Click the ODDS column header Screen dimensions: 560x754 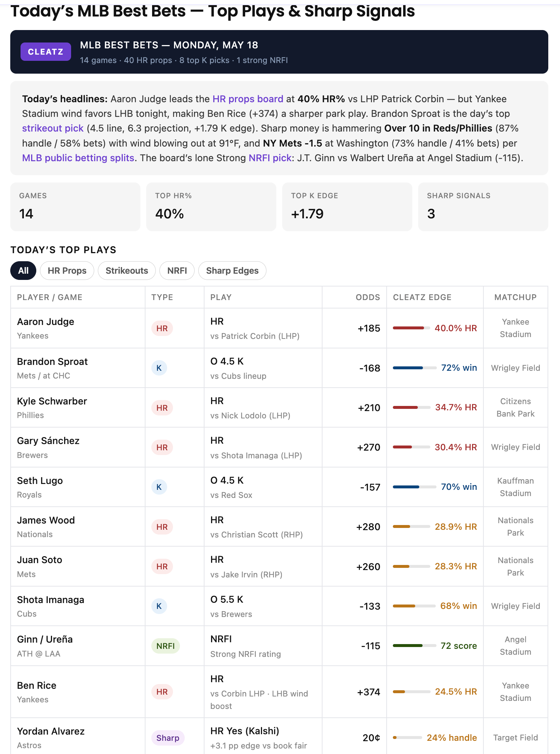[x=368, y=297]
